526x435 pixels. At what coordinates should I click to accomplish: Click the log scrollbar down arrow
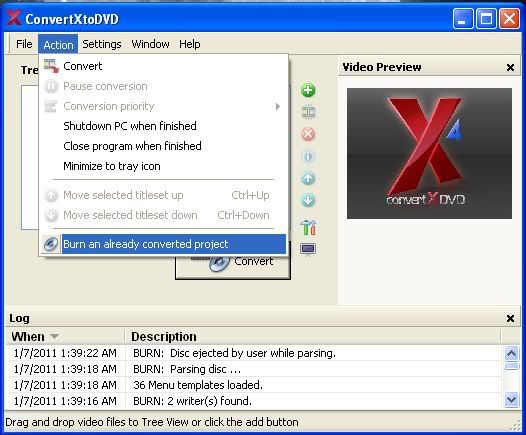512,399
